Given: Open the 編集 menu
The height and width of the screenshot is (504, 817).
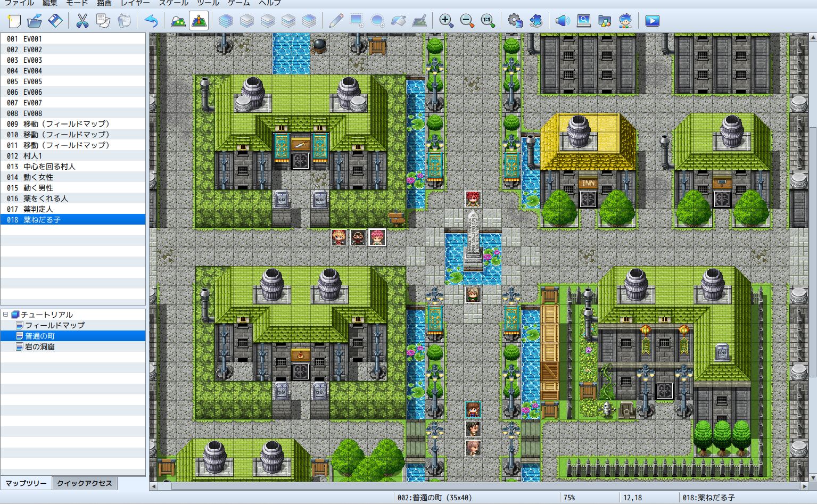Looking at the screenshot, I should (x=50, y=3).
